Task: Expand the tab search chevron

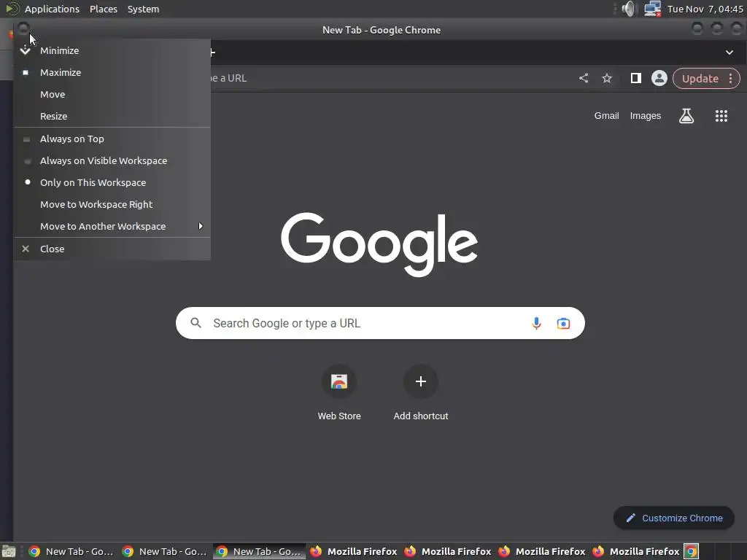Action: click(x=729, y=52)
